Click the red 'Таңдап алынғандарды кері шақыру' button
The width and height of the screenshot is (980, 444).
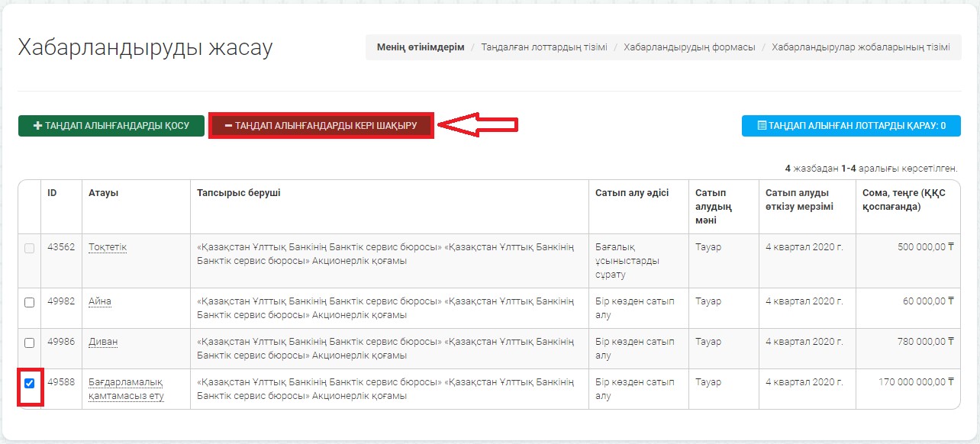click(x=321, y=126)
